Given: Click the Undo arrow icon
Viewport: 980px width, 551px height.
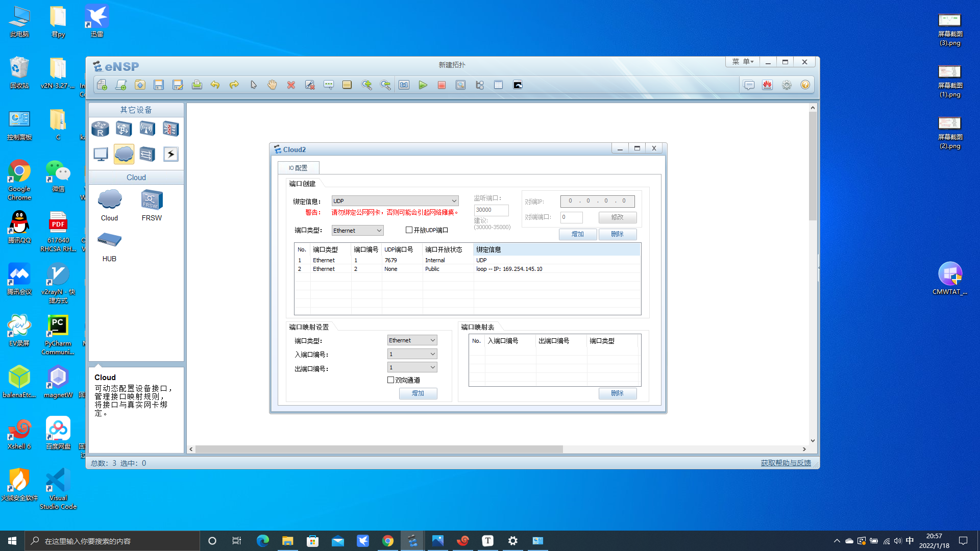Looking at the screenshot, I should pyautogui.click(x=215, y=85).
